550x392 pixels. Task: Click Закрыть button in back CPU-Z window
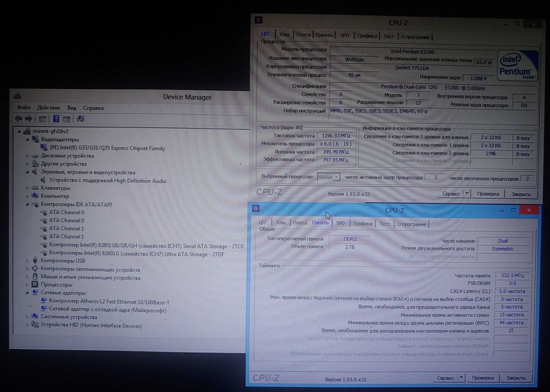click(x=521, y=194)
